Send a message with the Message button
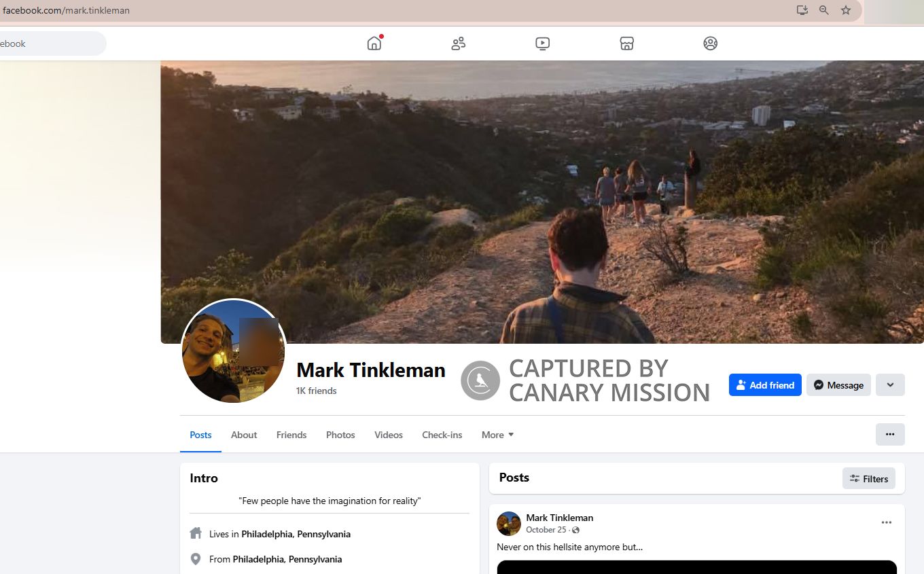This screenshot has height=574, width=924. coord(838,384)
